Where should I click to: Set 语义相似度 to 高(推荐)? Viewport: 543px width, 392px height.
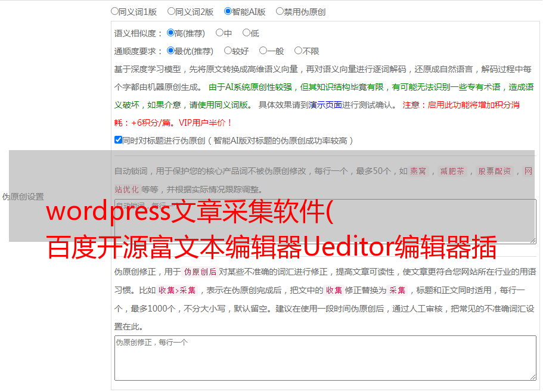[x=170, y=33]
